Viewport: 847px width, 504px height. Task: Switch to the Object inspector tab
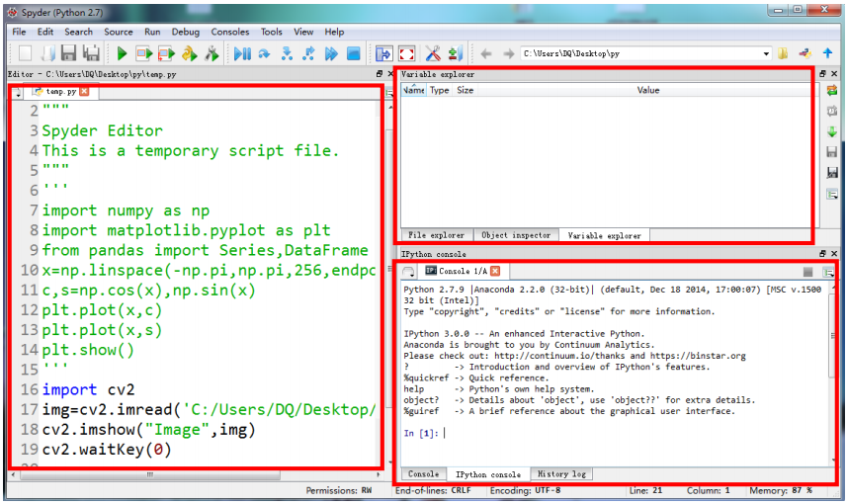coord(516,235)
